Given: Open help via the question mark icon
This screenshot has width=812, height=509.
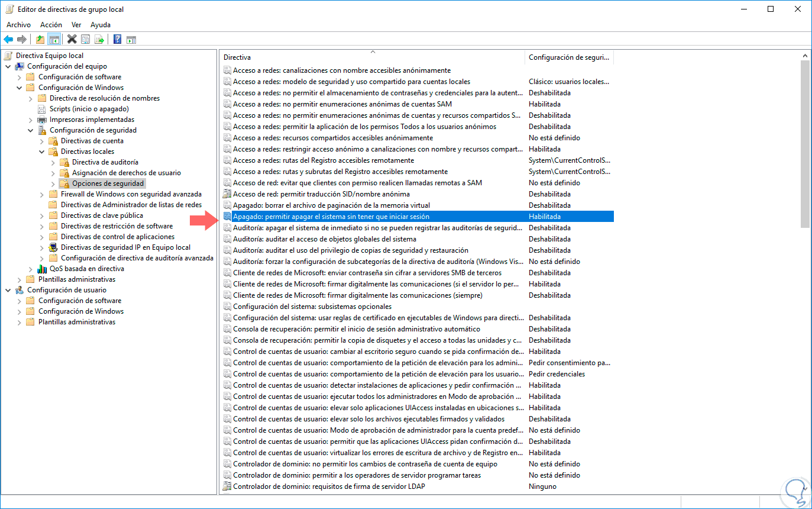Looking at the screenshot, I should (x=118, y=40).
